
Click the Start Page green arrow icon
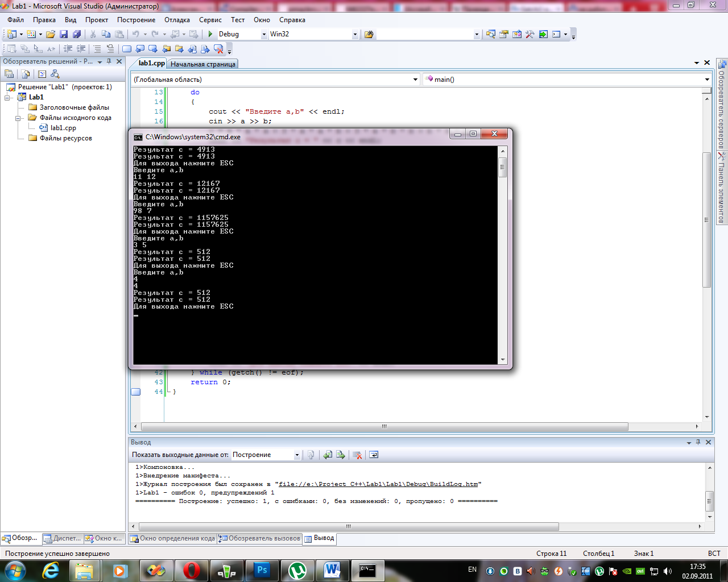click(543, 34)
